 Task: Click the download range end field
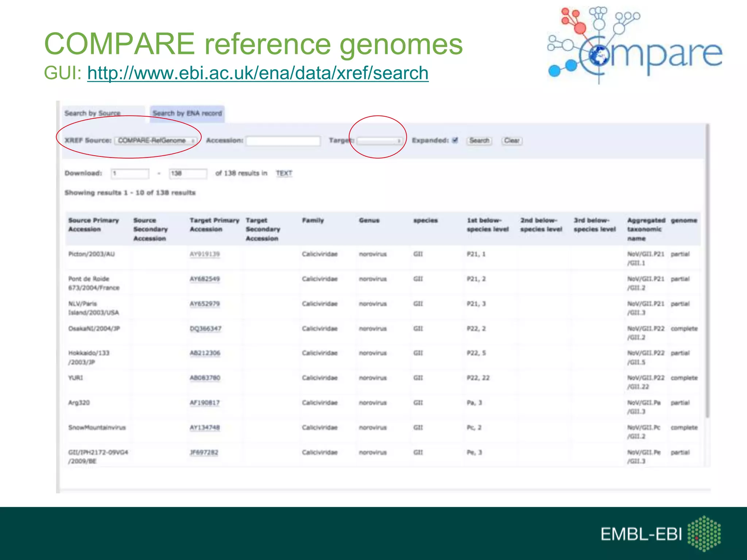(x=188, y=174)
